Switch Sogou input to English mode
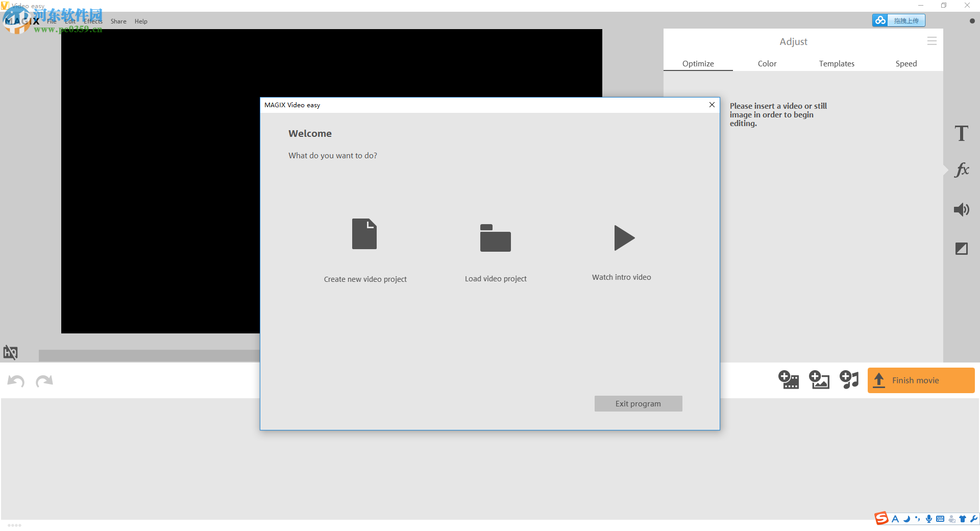The height and width of the screenshot is (531, 980). pos(895,518)
